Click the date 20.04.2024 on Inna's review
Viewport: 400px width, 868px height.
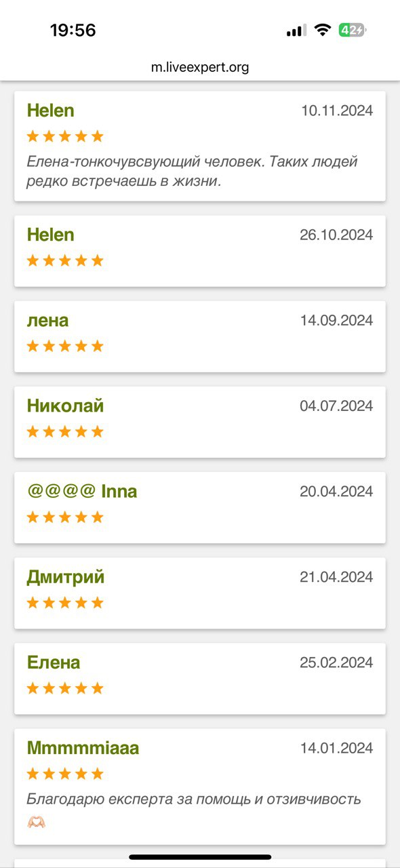[x=336, y=492]
